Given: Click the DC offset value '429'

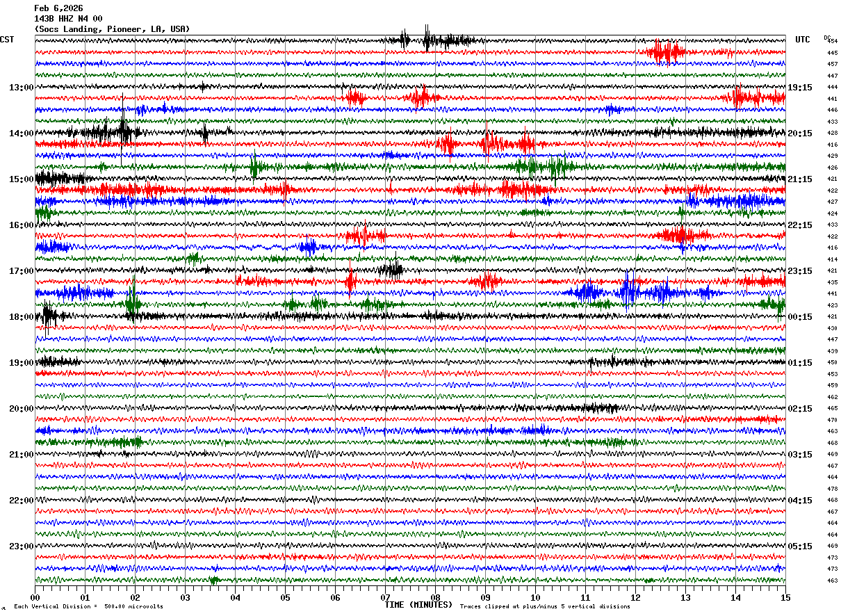Looking at the screenshot, I should pyautogui.click(x=832, y=156).
